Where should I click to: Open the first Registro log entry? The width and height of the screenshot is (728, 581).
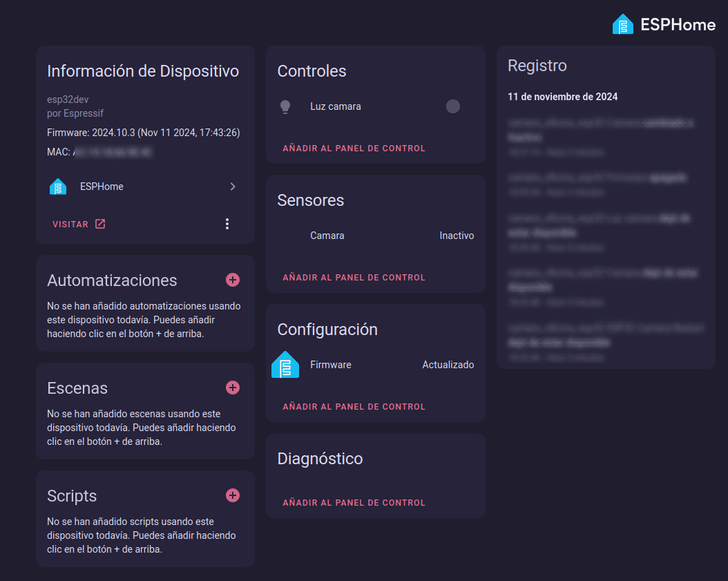[x=601, y=129]
